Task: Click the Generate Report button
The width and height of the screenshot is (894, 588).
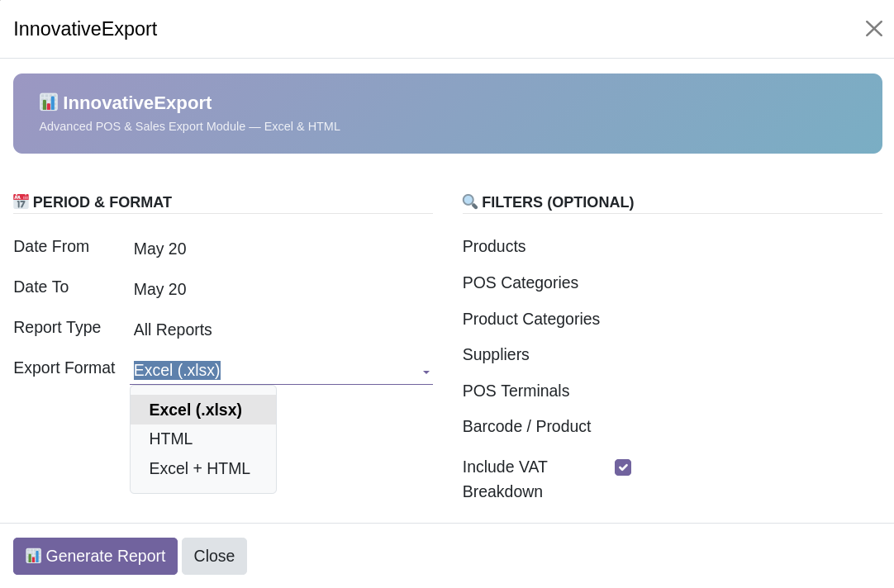Action: point(95,556)
